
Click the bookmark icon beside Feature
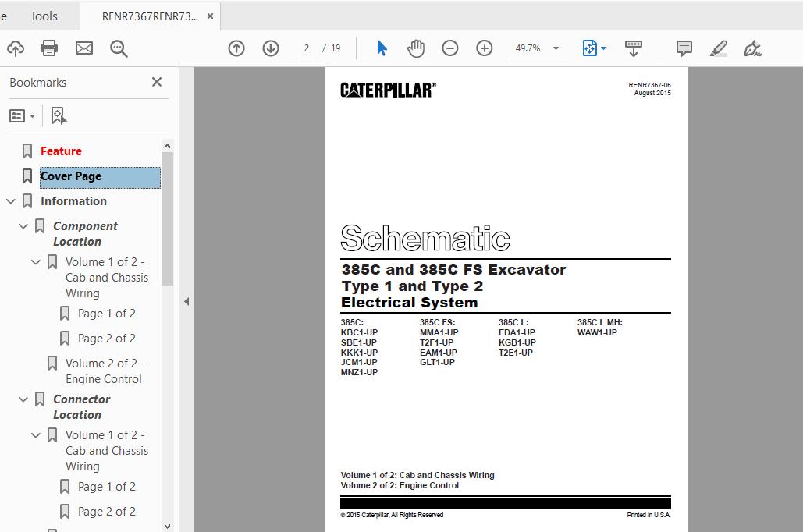(27, 151)
